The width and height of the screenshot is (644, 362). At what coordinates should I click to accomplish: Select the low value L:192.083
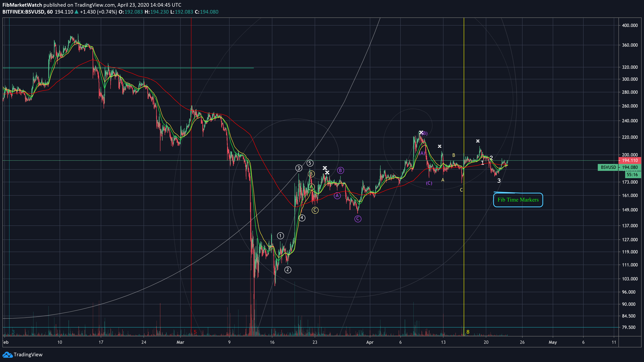182,12
